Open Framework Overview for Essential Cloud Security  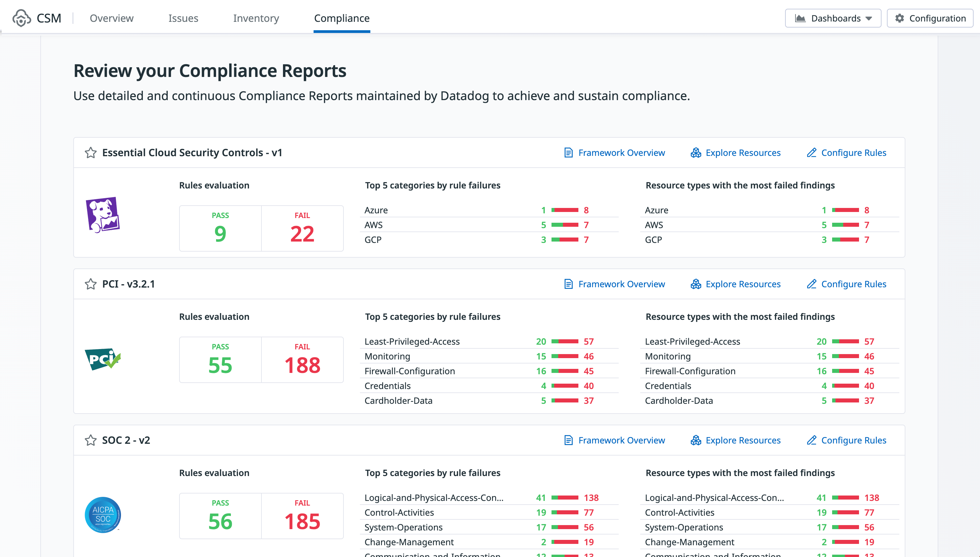(621, 153)
